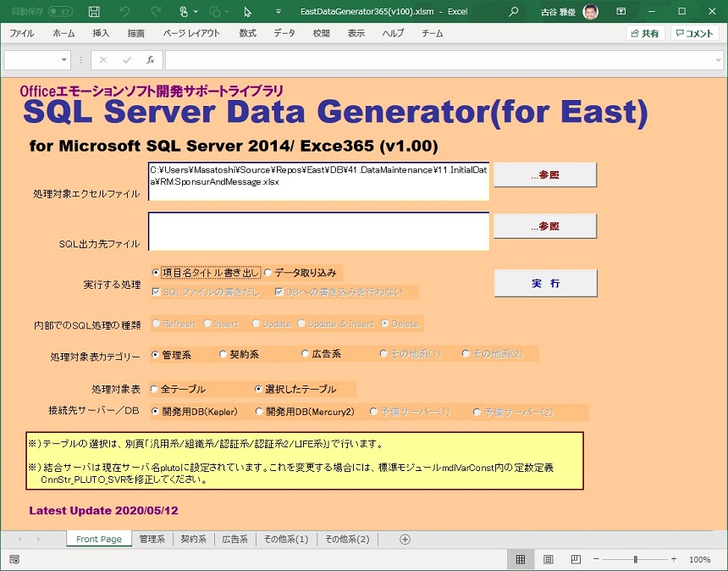Switch to Page Layout view icon
The image size is (728, 571).
click(x=548, y=559)
